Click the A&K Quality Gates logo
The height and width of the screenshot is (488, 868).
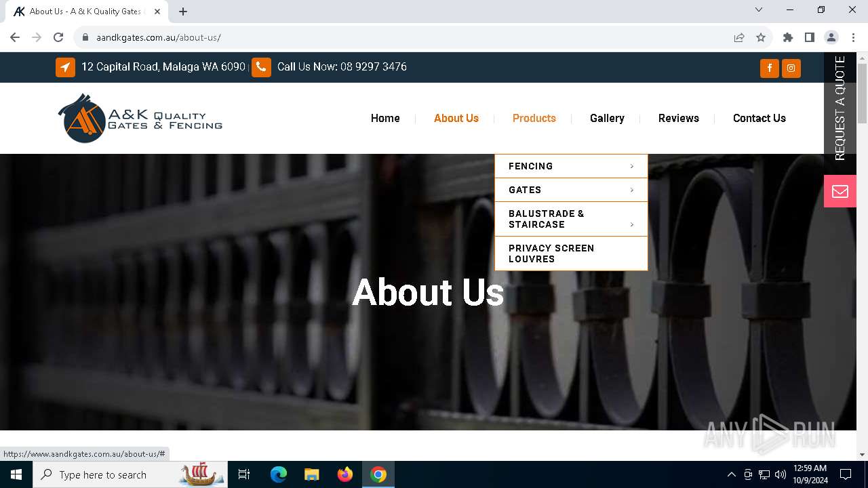click(140, 118)
